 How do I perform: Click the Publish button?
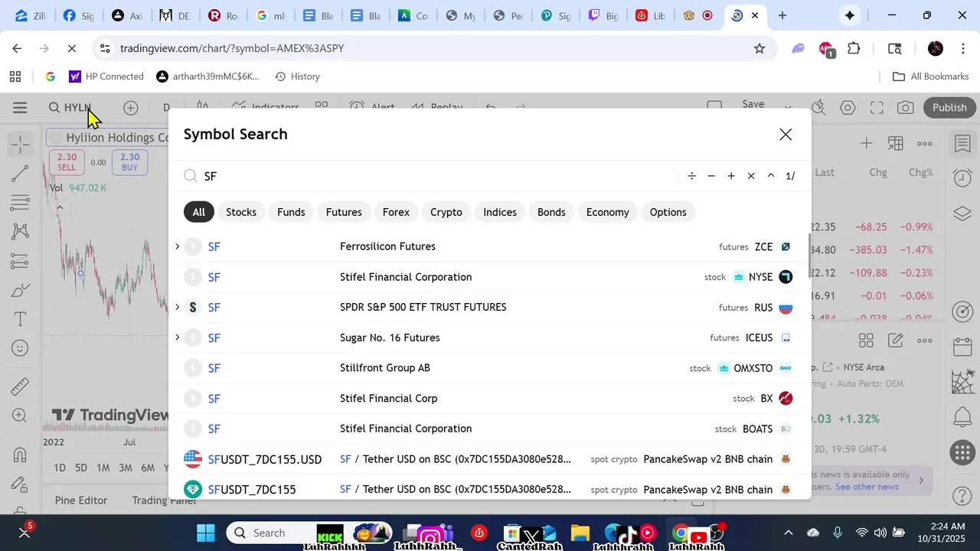[x=949, y=108]
